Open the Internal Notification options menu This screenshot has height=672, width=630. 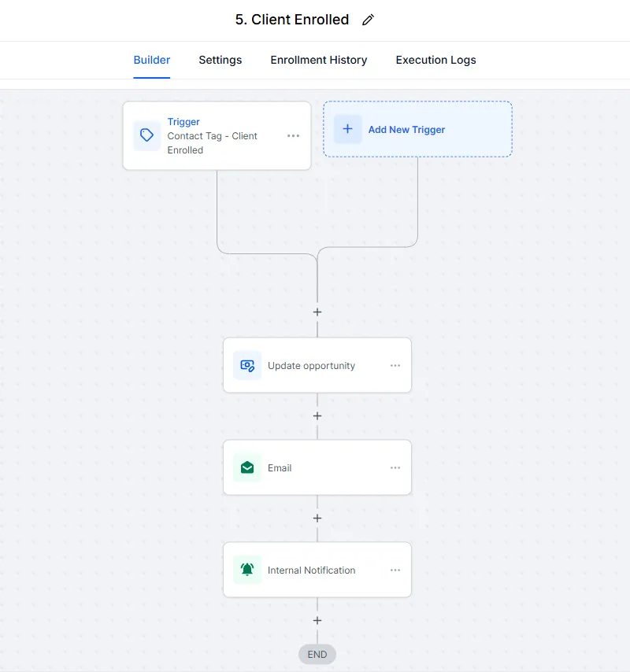(395, 570)
